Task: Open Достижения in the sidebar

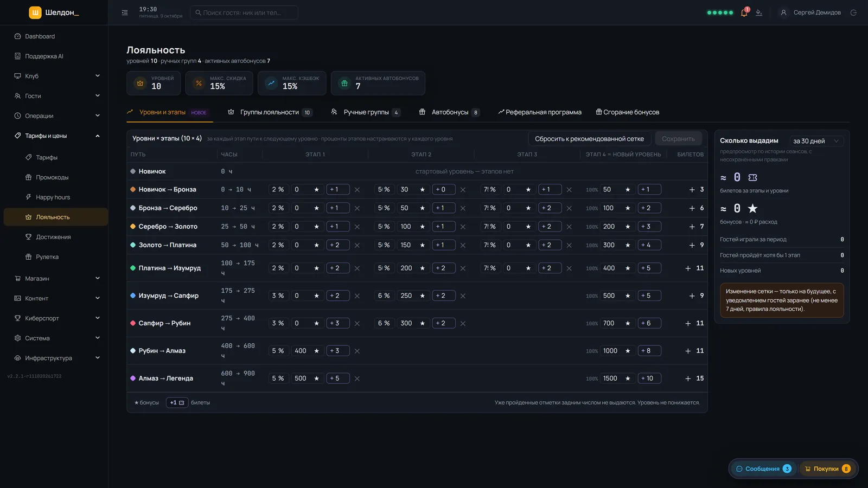Action: pos(54,237)
